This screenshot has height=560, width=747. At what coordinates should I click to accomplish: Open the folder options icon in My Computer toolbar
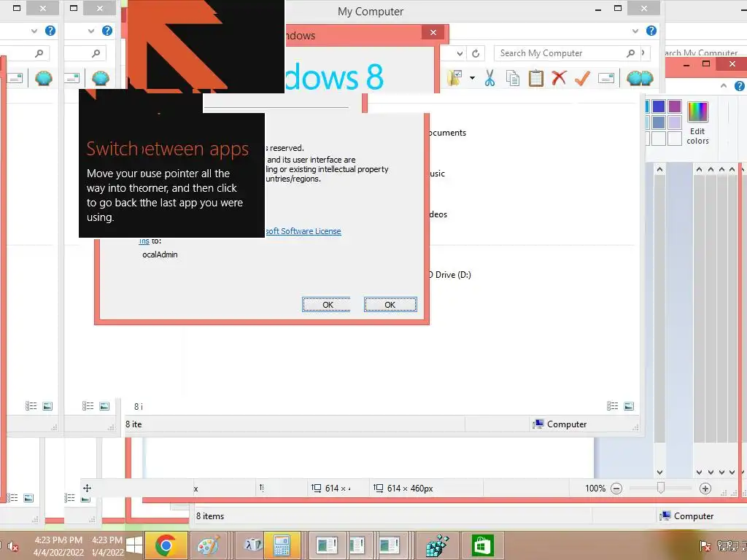tap(455, 77)
